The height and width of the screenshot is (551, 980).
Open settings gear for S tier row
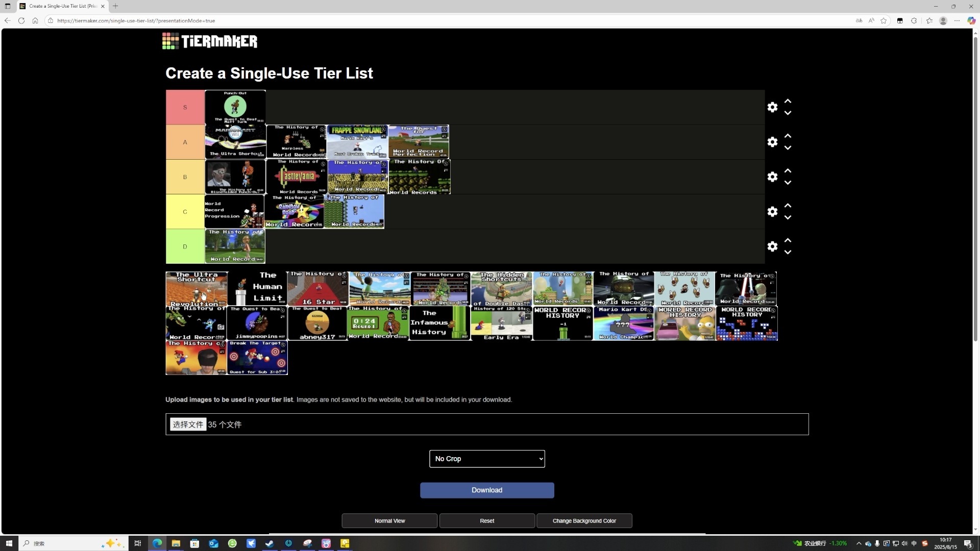772,107
